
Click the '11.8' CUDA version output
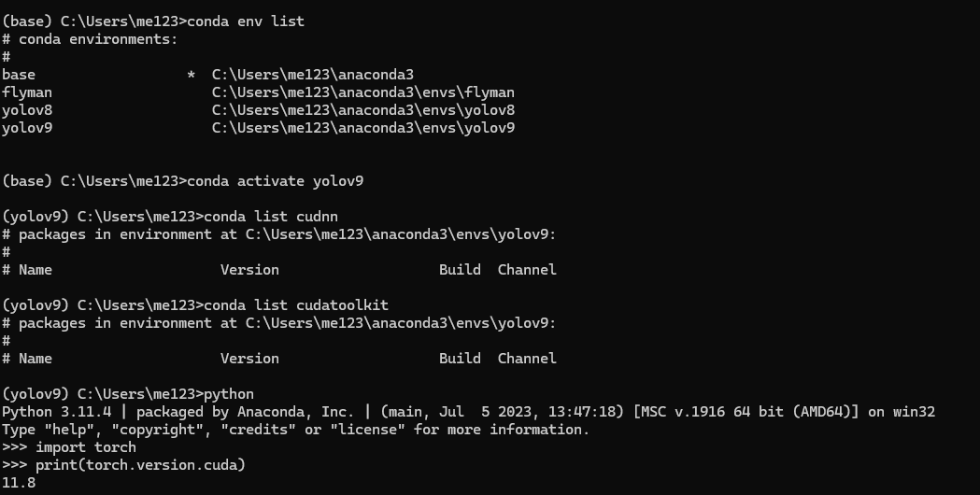coord(19,483)
